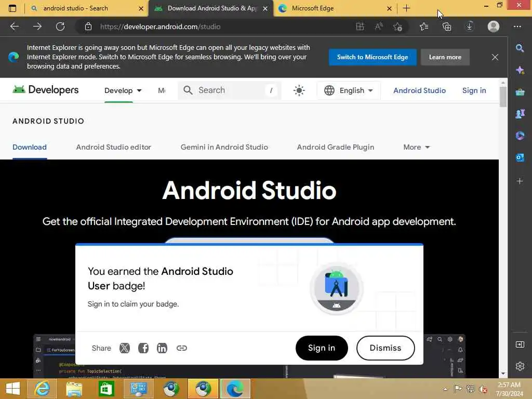Open the Windows Start button
The image size is (532, 399).
pyautogui.click(x=13, y=389)
